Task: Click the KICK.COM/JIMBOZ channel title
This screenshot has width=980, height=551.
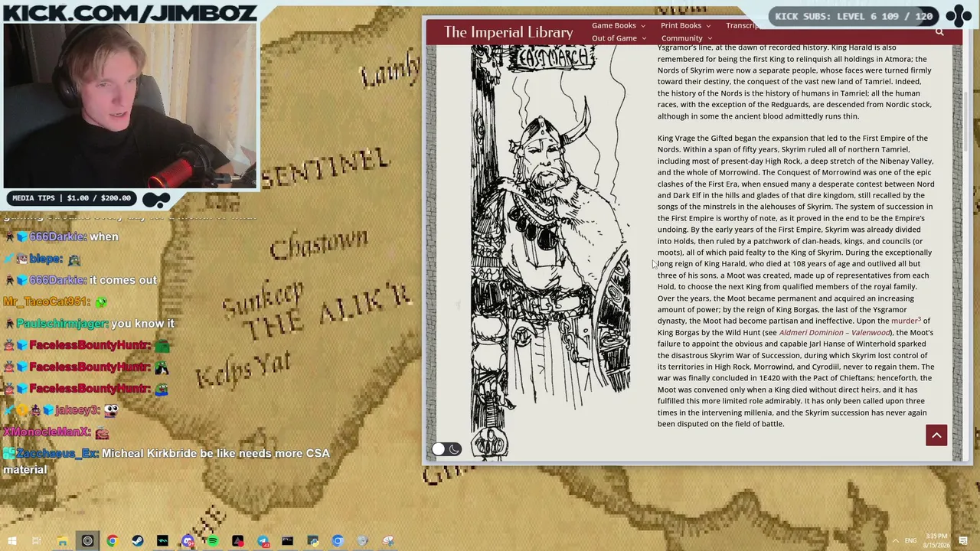Action: tap(129, 12)
